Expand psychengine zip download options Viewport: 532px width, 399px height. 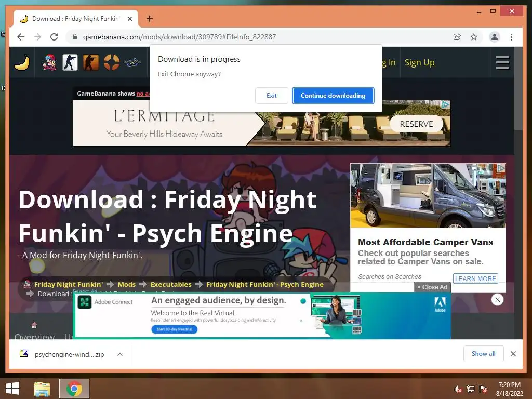pos(120,354)
